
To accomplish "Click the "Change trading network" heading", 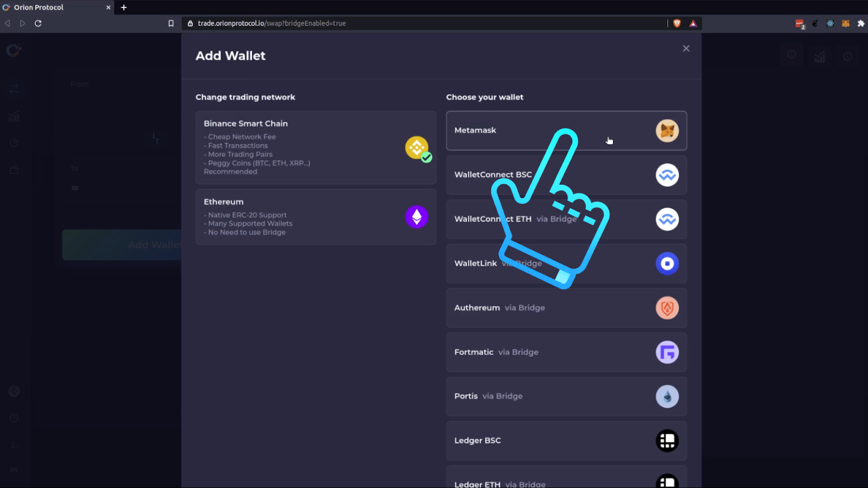I will click(245, 97).
